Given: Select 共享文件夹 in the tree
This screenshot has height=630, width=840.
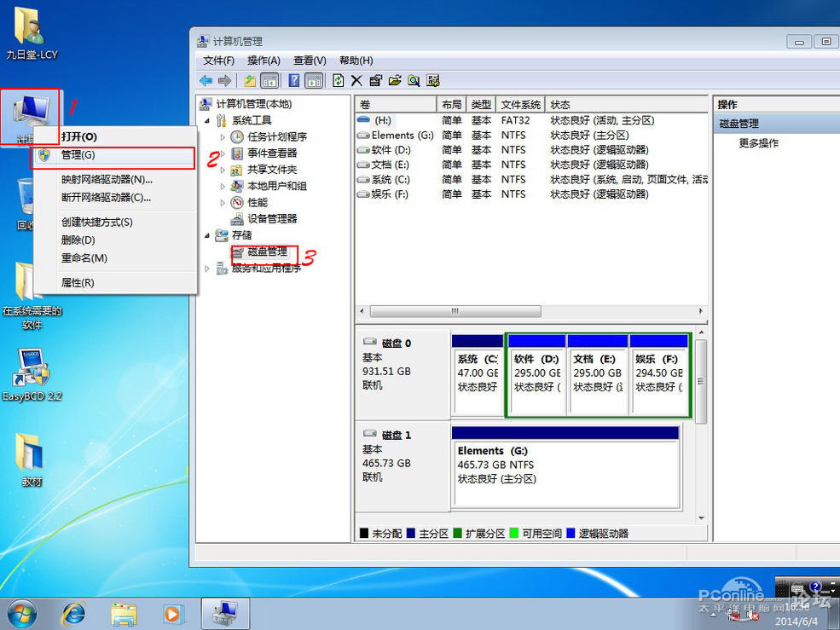Looking at the screenshot, I should [x=272, y=170].
